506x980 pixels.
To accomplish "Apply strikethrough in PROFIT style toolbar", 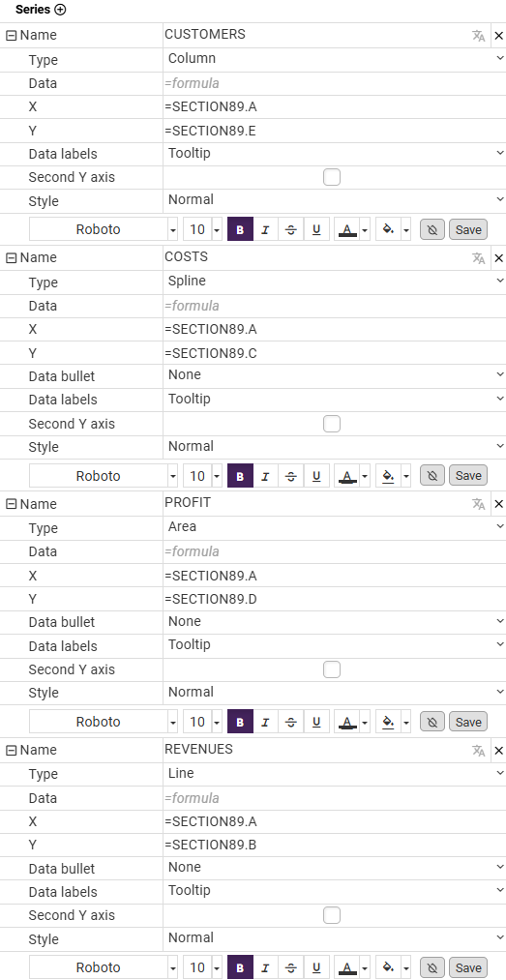I will pos(290,723).
